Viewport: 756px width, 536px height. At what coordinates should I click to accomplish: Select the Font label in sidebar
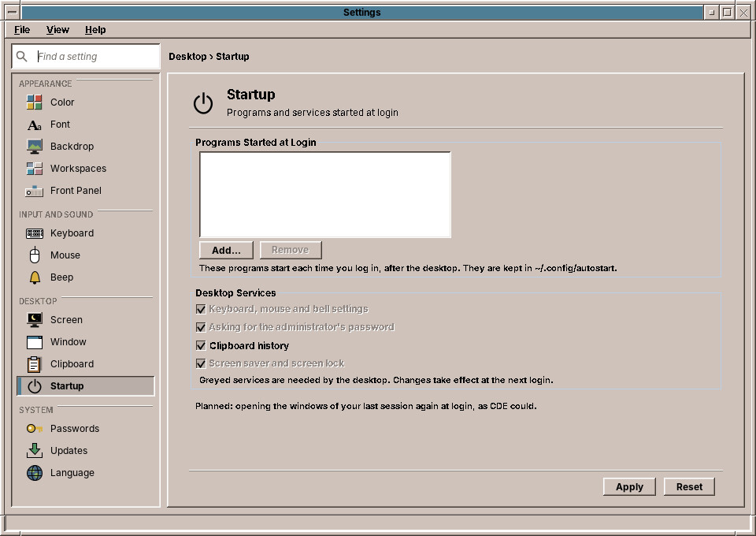pyautogui.click(x=61, y=125)
